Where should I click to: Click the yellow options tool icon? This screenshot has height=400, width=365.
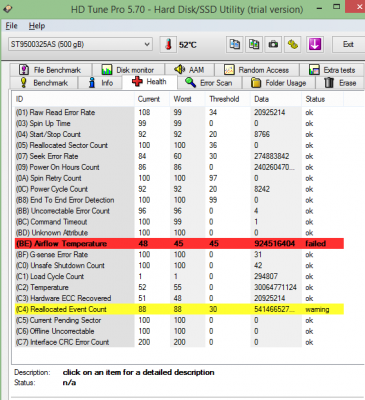[293, 44]
